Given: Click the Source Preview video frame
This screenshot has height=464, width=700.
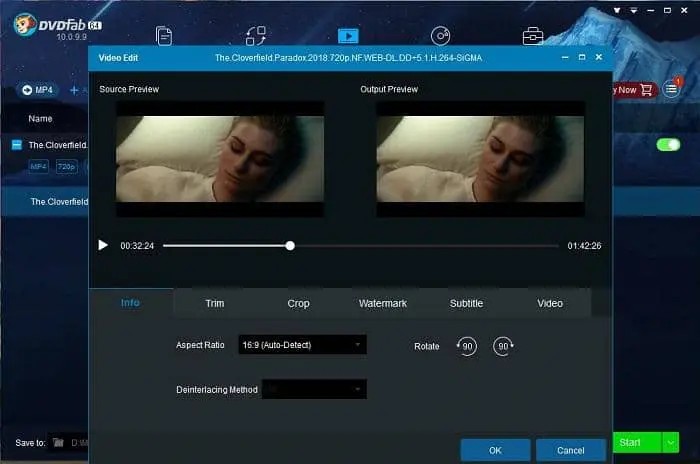Looking at the screenshot, I should (x=220, y=159).
